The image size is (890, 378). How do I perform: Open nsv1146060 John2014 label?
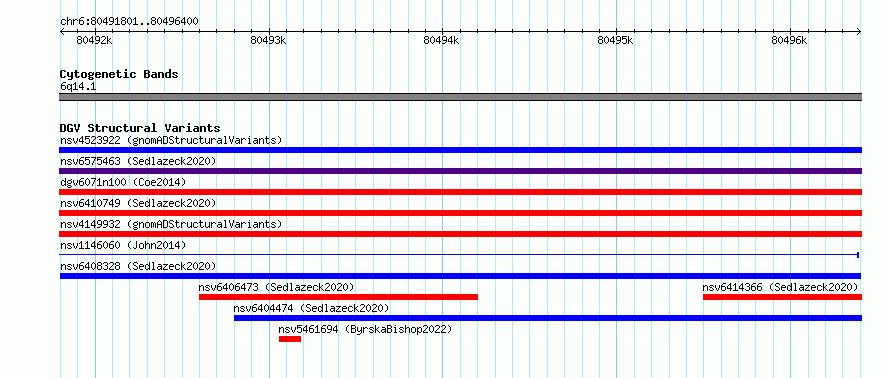point(123,245)
